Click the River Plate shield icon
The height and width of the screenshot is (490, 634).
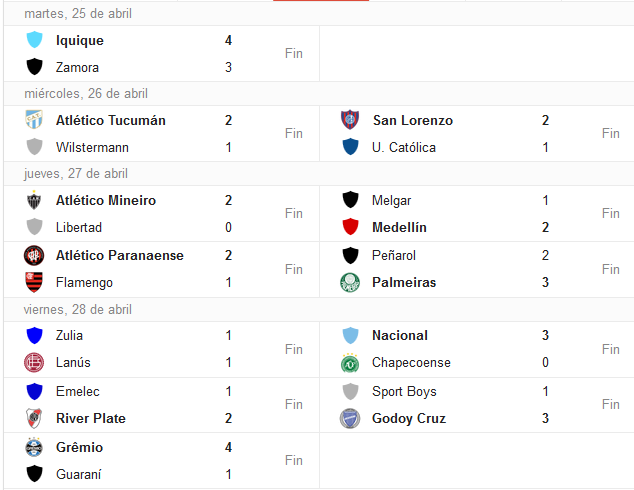coord(34,418)
